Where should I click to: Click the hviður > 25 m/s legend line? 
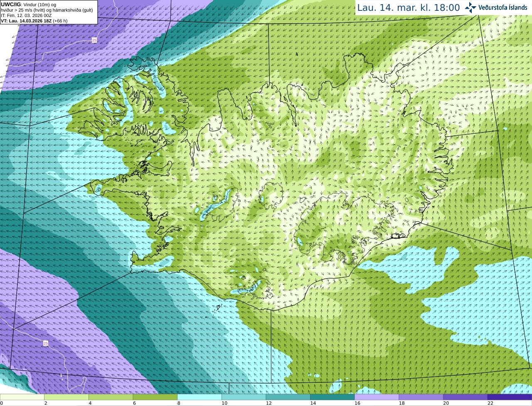(47, 10)
